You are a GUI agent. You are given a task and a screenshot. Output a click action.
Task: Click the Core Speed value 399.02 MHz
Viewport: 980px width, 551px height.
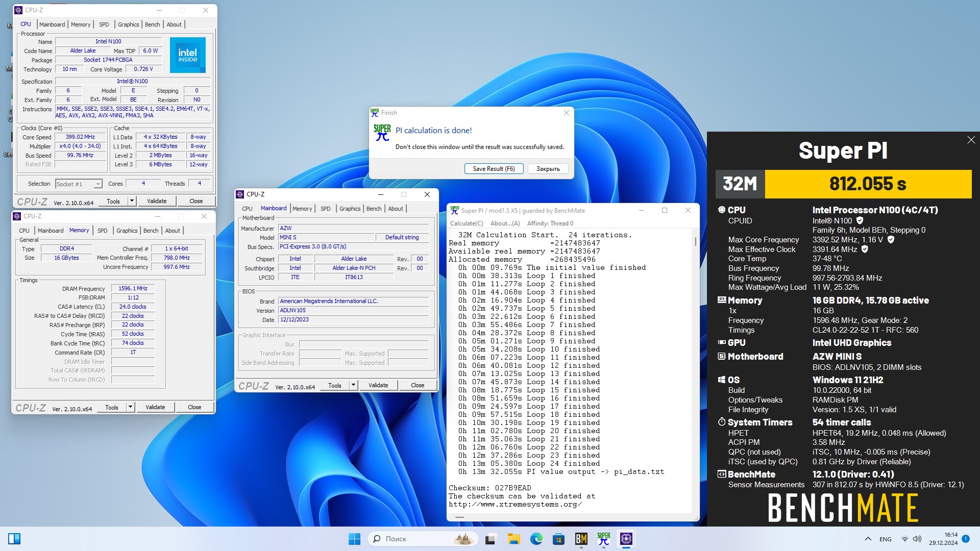tap(80, 137)
